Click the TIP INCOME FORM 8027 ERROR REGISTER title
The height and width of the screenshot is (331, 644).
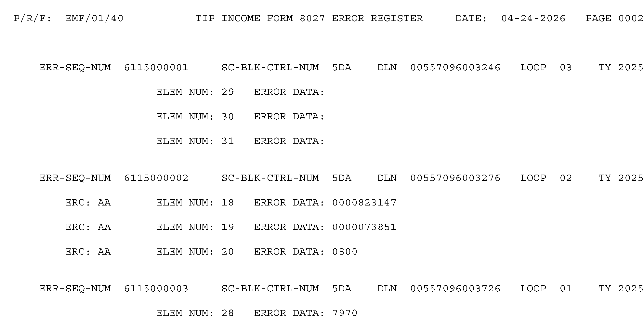pos(309,19)
